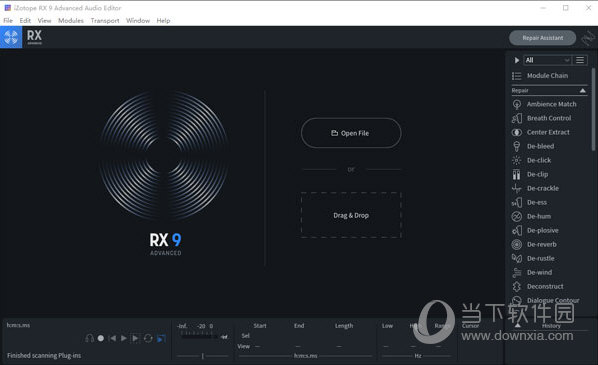Click the View start time field

(258, 346)
